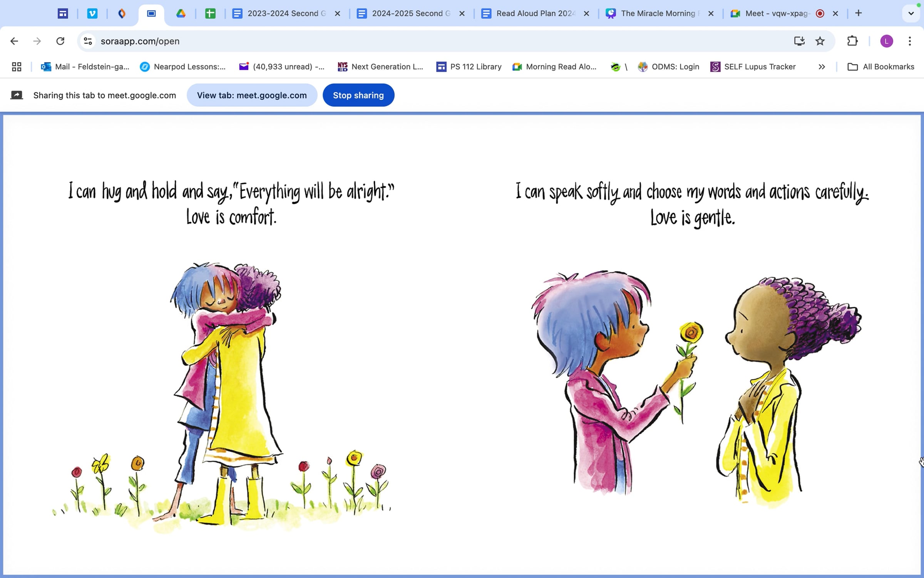Screen dimensions: 924x578
Task: Click View tab: meet.google.com button
Action: coord(252,95)
